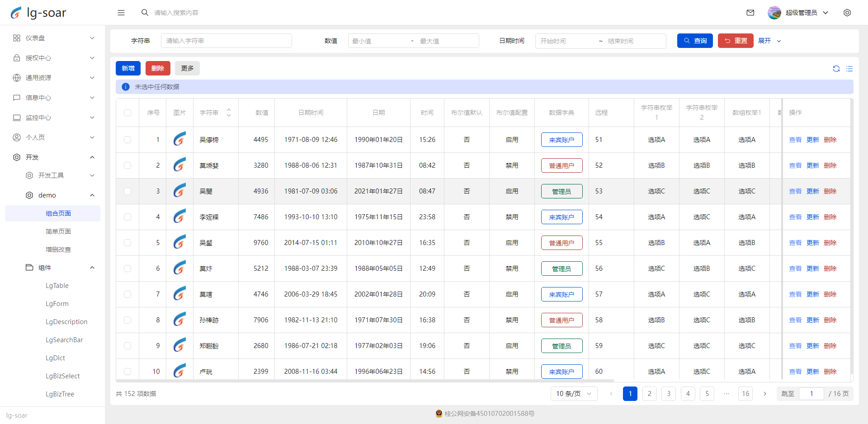Screen dimensions: 868x424
Task: Click the ellipsis to jump pages forward
Action: point(726,394)
